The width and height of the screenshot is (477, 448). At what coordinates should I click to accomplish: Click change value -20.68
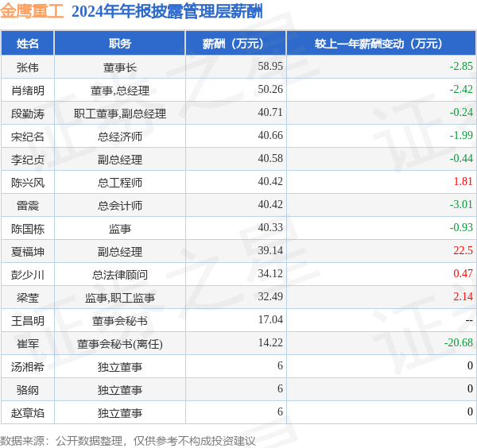click(x=459, y=343)
